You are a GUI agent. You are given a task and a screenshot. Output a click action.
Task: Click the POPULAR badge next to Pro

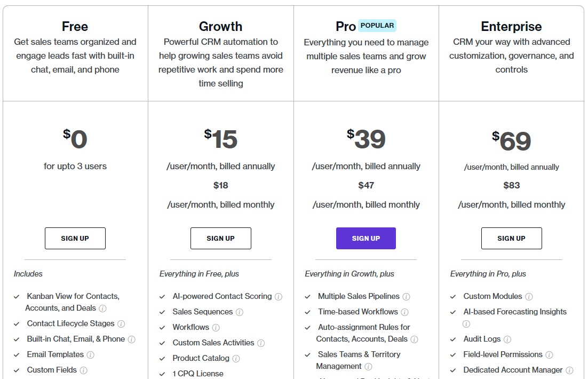pos(377,26)
